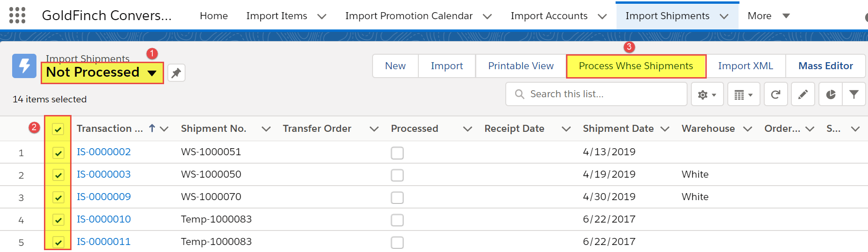
Task: Show charts using the pie chart icon
Action: tap(831, 94)
